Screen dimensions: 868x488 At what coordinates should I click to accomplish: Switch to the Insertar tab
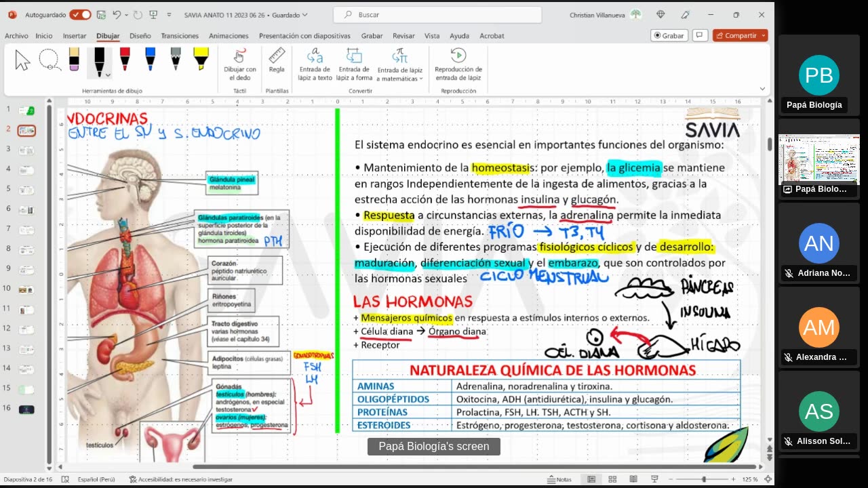(x=75, y=36)
